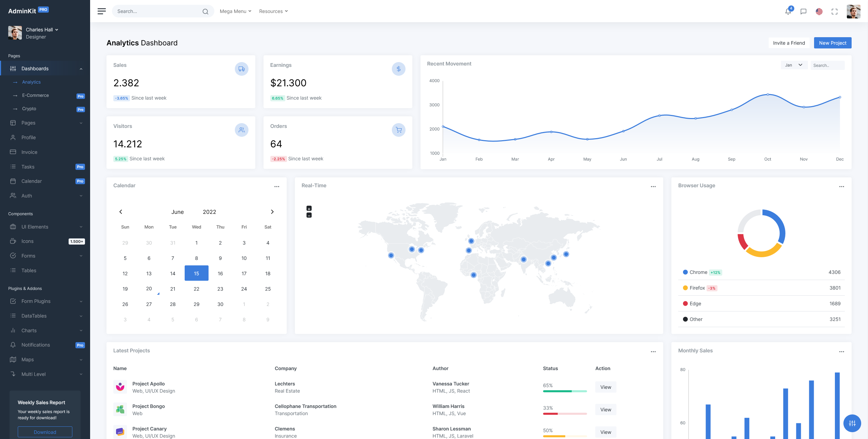The image size is (868, 439).
Task: Click the Download link in Weekly Sales Report
Action: (x=45, y=432)
